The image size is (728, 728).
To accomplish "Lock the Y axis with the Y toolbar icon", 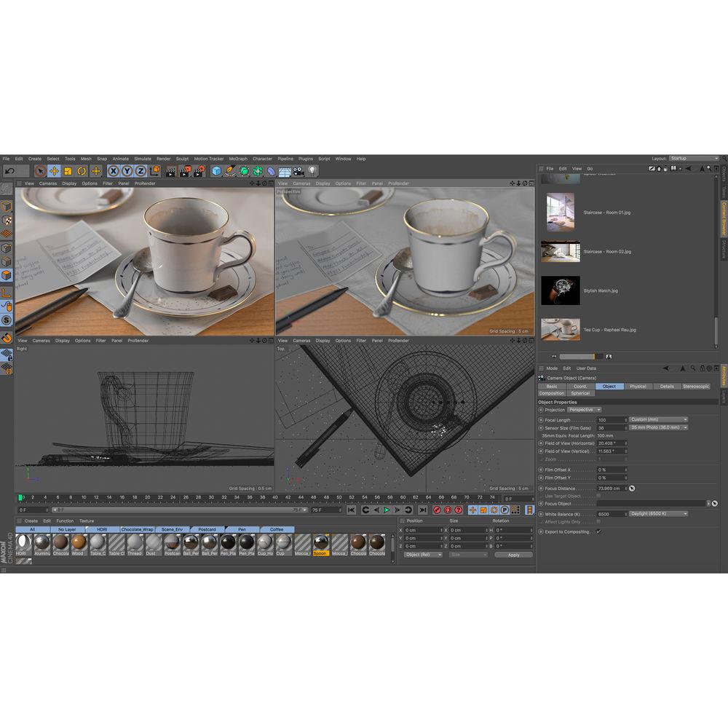I will (x=127, y=171).
